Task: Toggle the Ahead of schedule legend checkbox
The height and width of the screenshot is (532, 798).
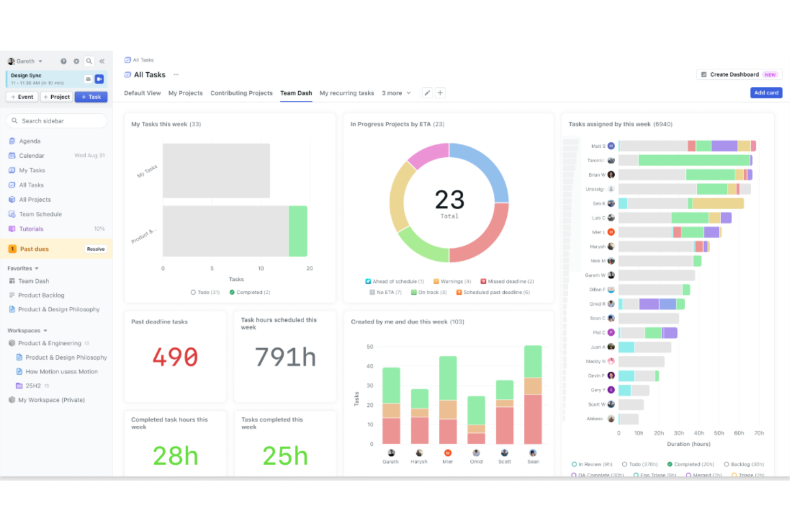Action: [x=369, y=281]
